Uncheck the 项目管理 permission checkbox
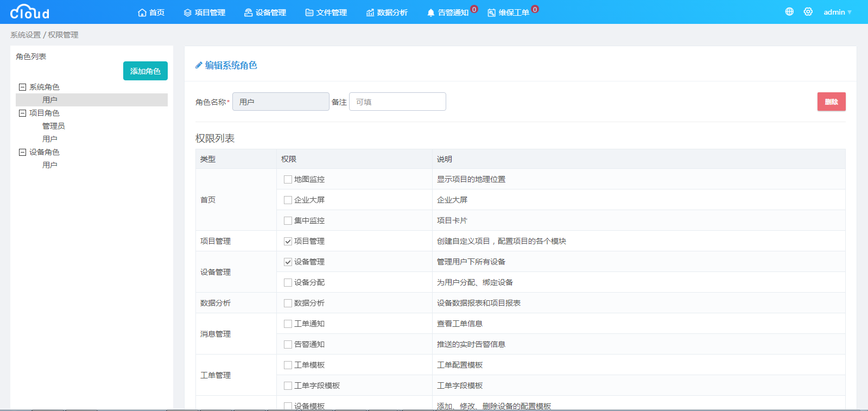 288,241
